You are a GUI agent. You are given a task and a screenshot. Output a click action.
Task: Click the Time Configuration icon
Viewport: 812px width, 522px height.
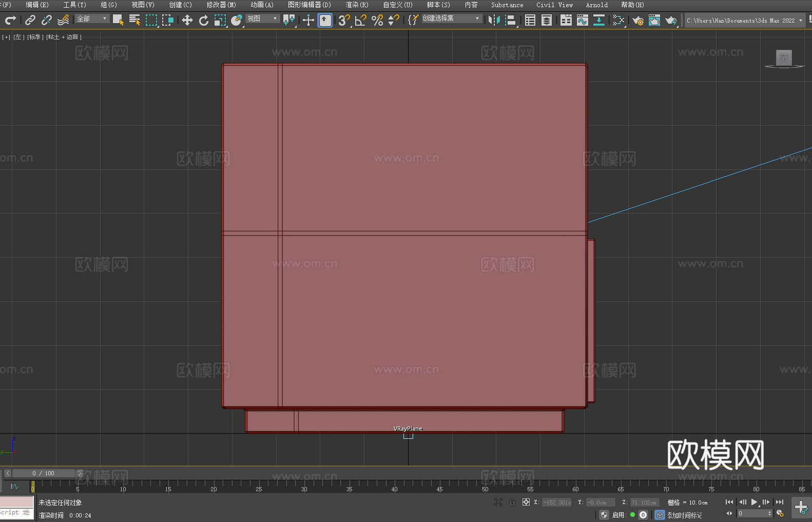click(x=780, y=513)
